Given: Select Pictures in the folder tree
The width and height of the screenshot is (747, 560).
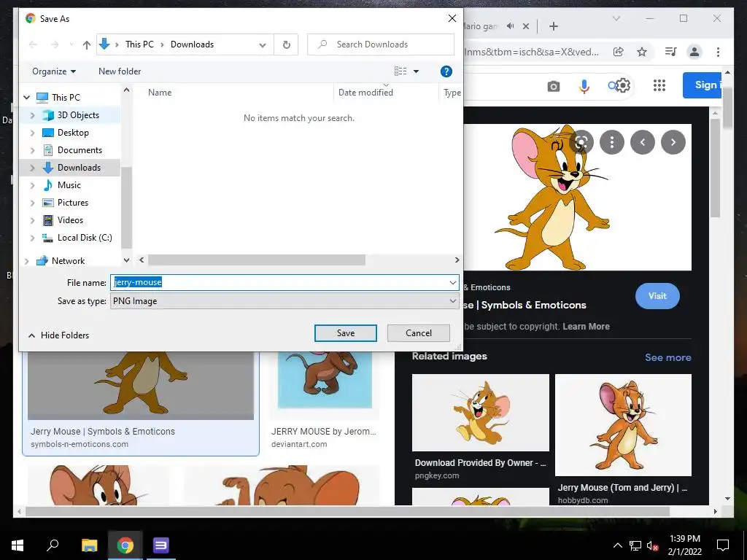Looking at the screenshot, I should click(x=72, y=203).
